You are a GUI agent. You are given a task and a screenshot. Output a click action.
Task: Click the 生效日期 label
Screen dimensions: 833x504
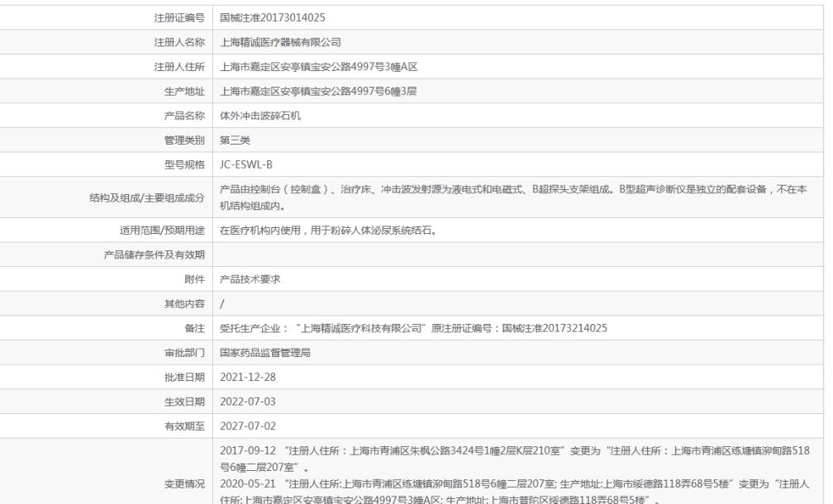pos(184,401)
